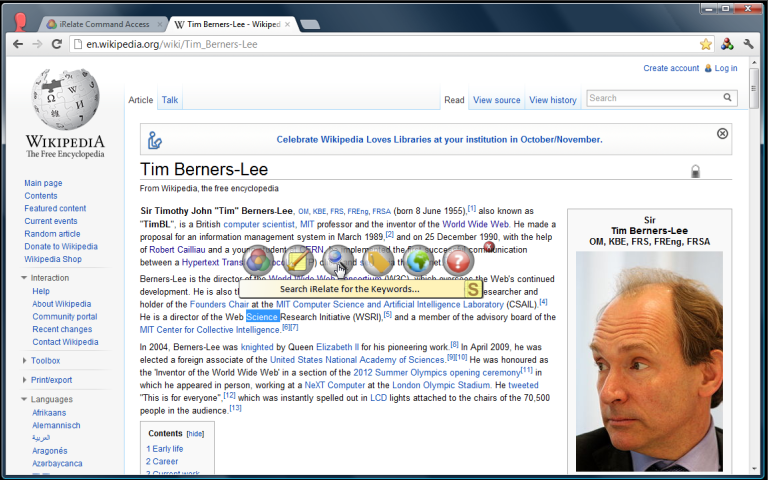
Task: Click the highlighted word Science
Action: pos(263,317)
